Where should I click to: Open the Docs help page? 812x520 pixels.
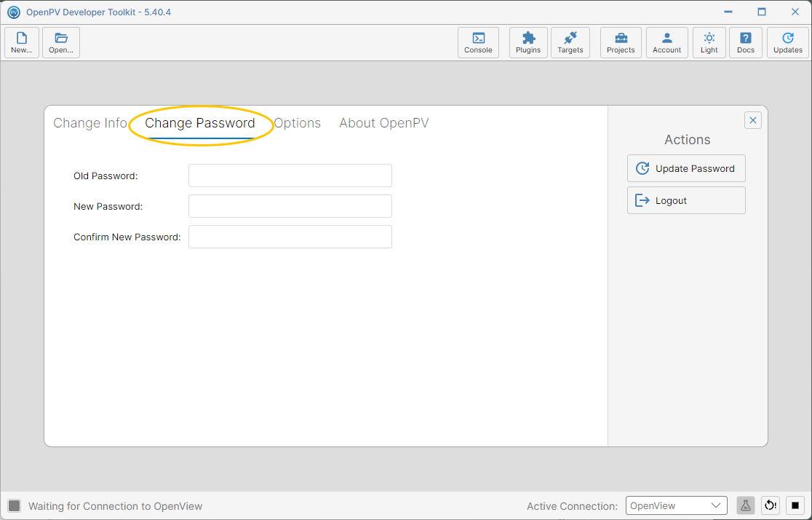coord(746,42)
